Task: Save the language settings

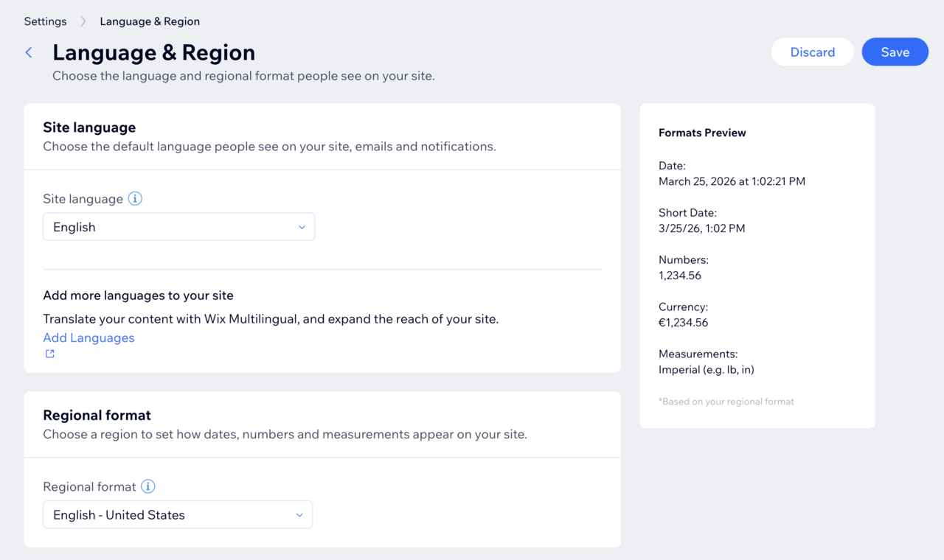Action: 895,52
